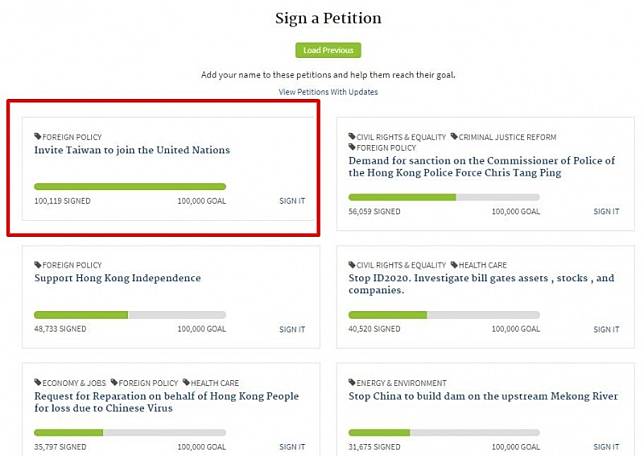This screenshot has height=456, width=644.
Task: Click tag icon beside Foreign Policy on Taiwan petition
Action: point(37,137)
